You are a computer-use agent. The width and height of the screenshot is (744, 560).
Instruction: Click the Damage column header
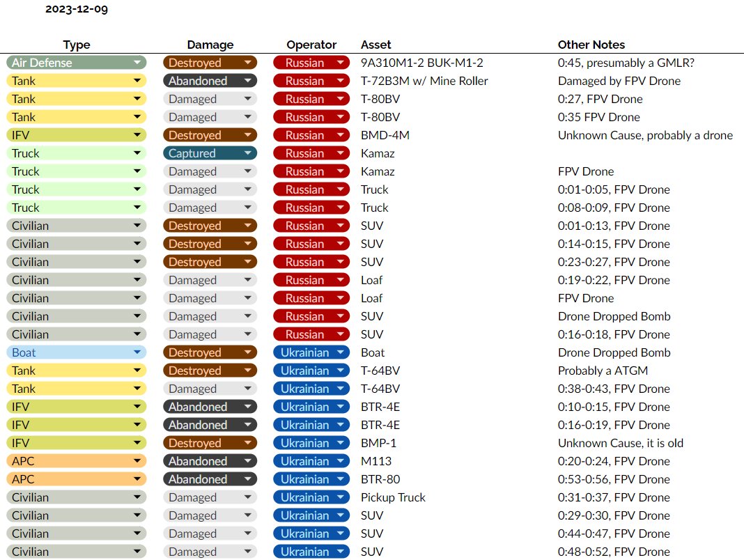pos(210,45)
